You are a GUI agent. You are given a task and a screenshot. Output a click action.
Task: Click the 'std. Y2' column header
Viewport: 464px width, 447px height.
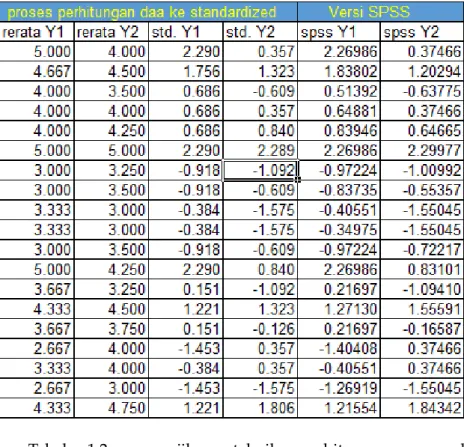pyautogui.click(x=260, y=32)
